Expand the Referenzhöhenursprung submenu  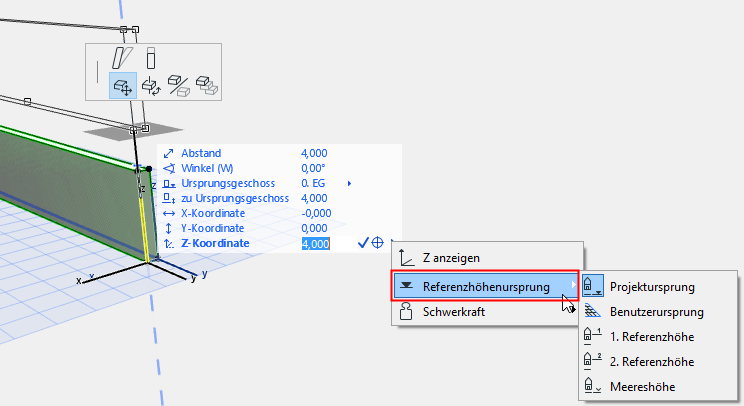point(485,287)
